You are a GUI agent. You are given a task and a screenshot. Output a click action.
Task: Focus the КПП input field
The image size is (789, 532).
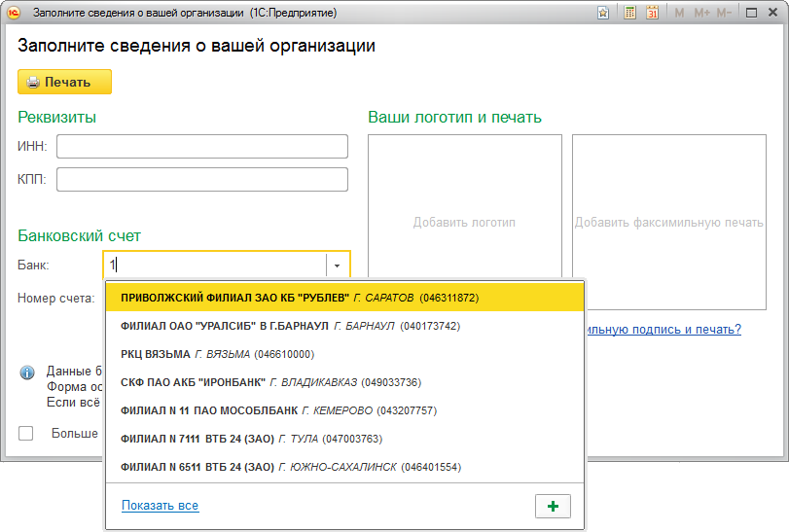(x=202, y=180)
